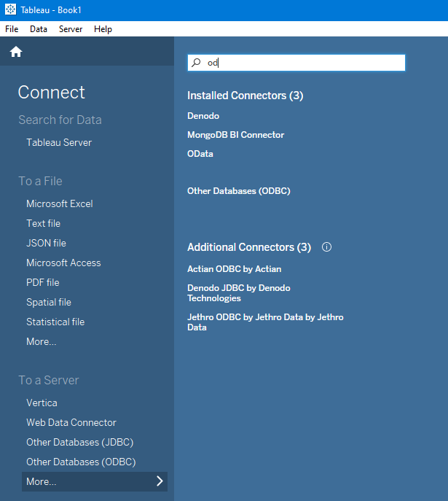Viewport: 448px width, 501px height.
Task: Click the Tableau logo in title bar
Action: point(10,9)
